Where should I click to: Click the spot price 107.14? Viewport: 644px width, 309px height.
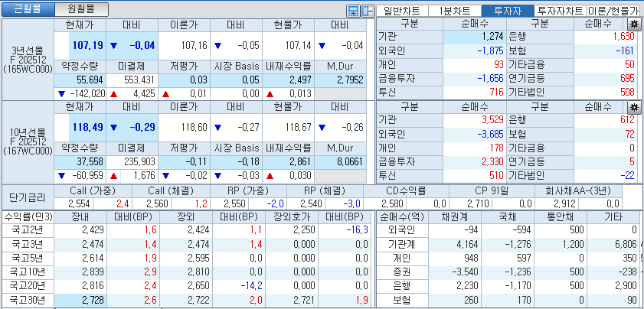(x=298, y=46)
